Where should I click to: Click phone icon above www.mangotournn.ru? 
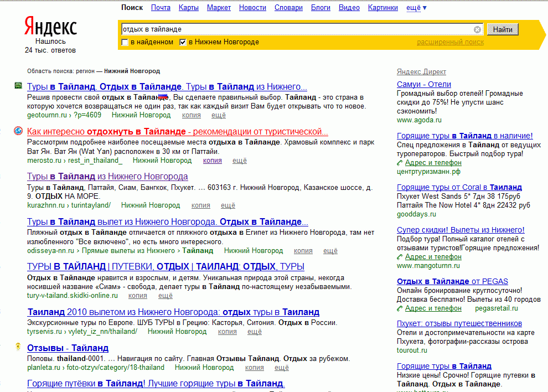tap(400, 257)
